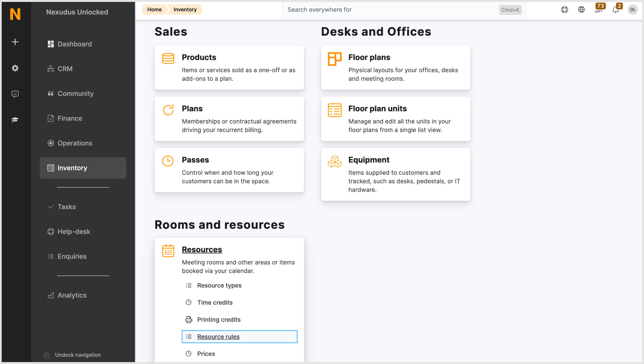Image resolution: width=644 pixels, height=364 pixels.
Task: Focus the Search everywhere field
Action: tap(404, 10)
